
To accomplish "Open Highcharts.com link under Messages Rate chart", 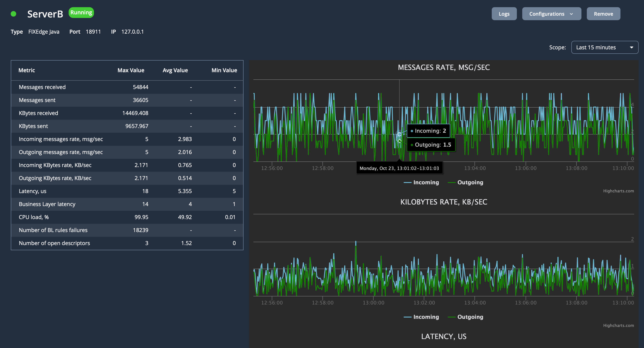I will 618,191.
